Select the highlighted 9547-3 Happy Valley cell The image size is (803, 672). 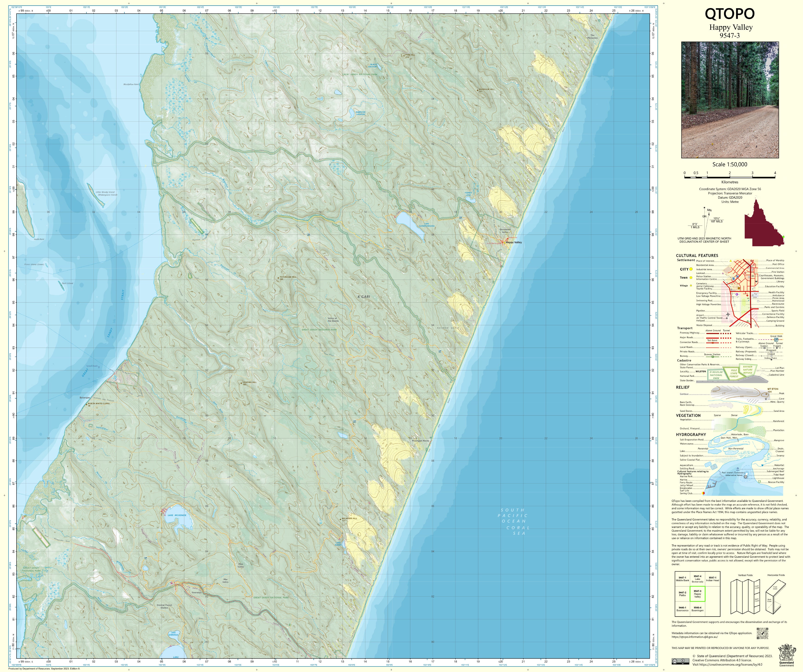(698, 594)
